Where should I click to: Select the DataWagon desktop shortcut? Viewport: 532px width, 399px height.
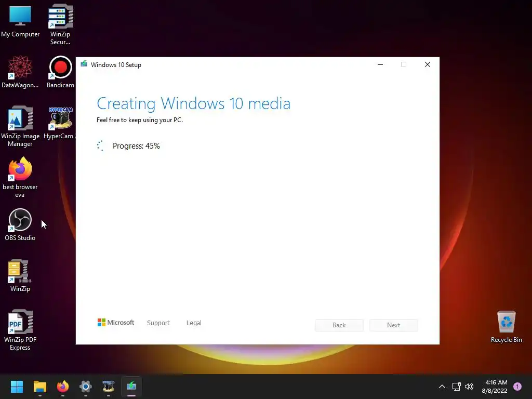20,72
